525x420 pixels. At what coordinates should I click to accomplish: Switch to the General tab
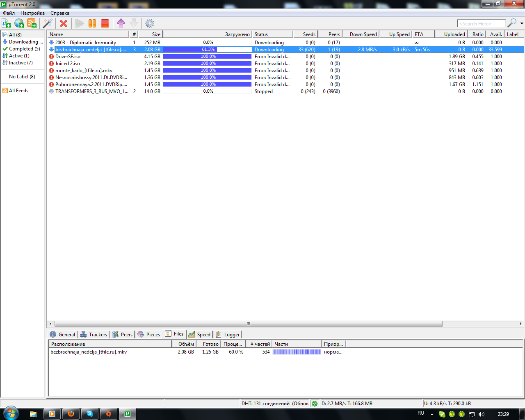coord(62,334)
